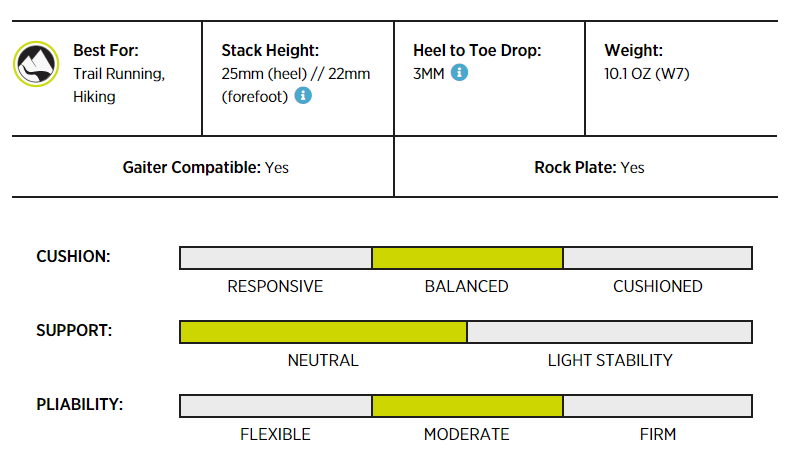Click the green Balanced cushion segment
The width and height of the screenshot is (787, 466).
click(x=467, y=258)
